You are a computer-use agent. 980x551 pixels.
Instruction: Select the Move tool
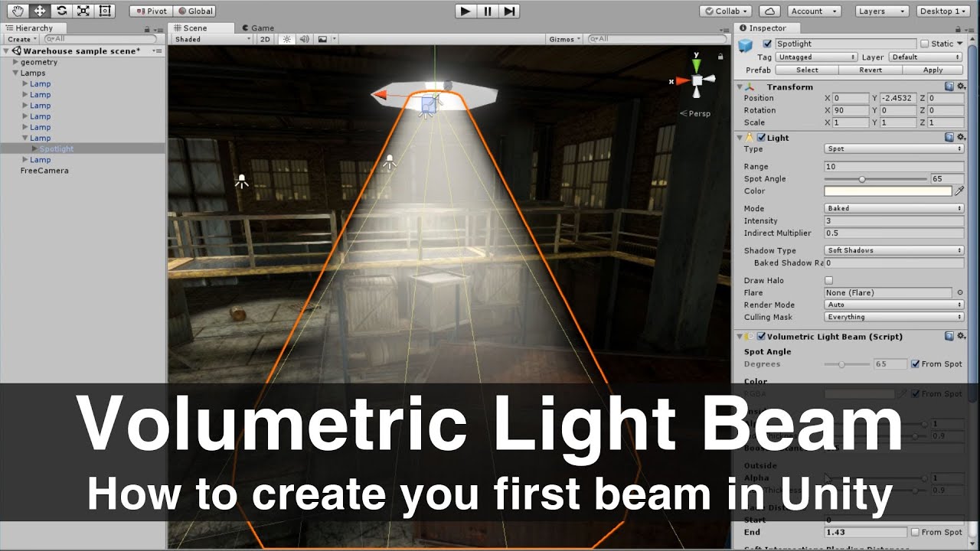tap(40, 11)
